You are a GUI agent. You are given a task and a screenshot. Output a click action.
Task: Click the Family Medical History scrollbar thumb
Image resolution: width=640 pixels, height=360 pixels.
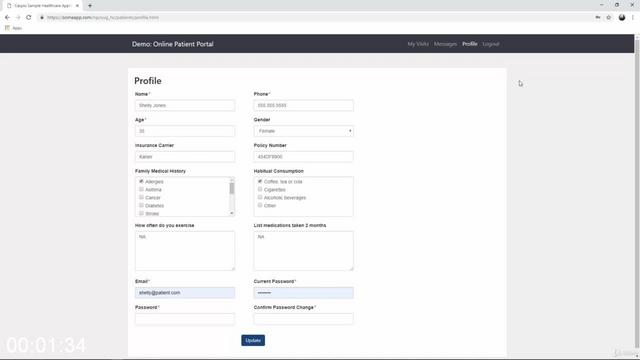[232, 188]
